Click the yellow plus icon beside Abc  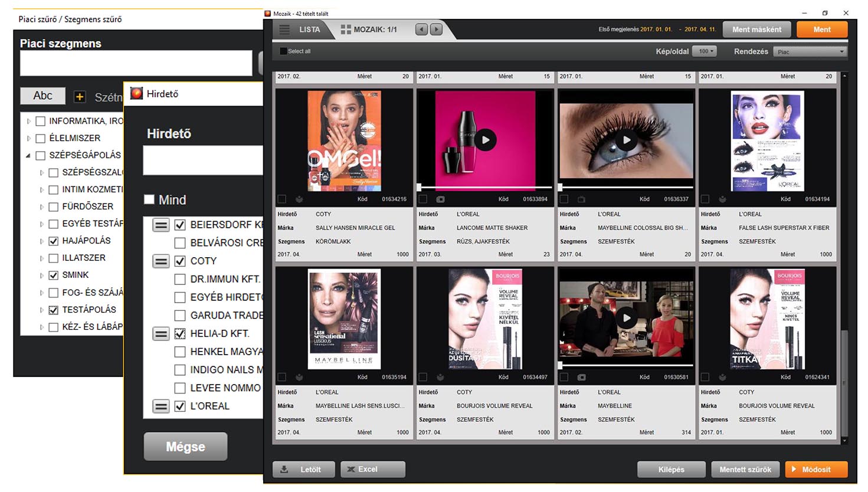[x=80, y=97]
